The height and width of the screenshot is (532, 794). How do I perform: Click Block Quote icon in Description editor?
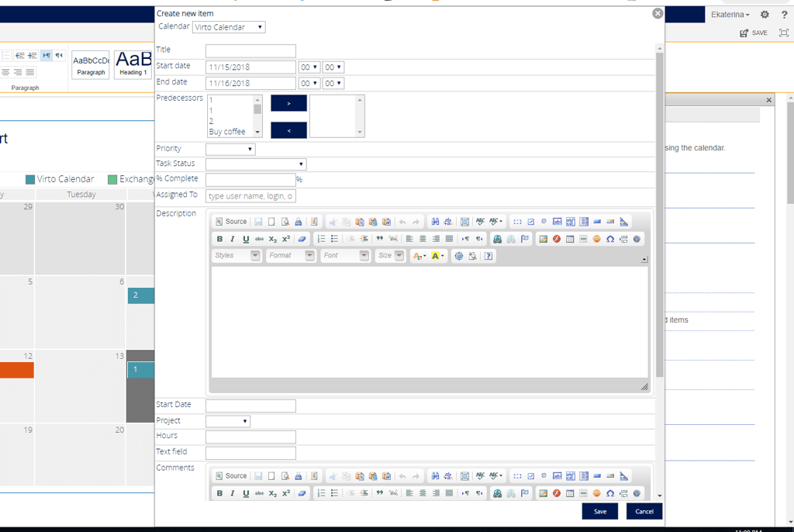pos(379,239)
